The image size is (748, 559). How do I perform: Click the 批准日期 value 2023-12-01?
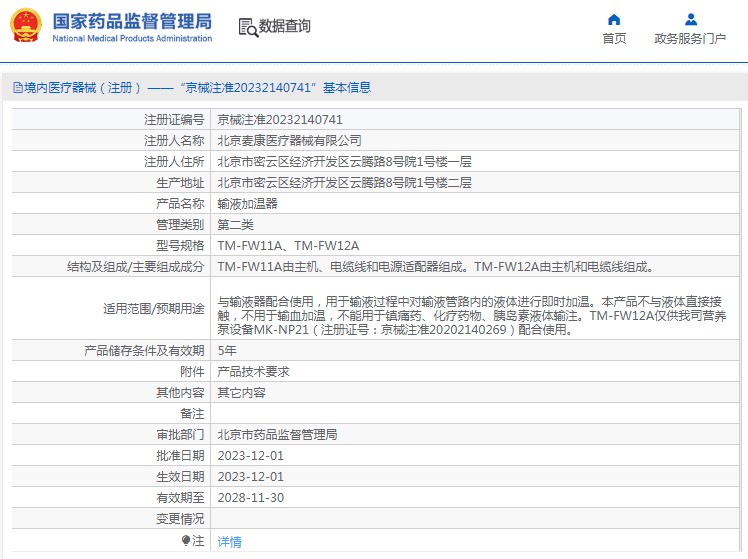[x=250, y=455]
